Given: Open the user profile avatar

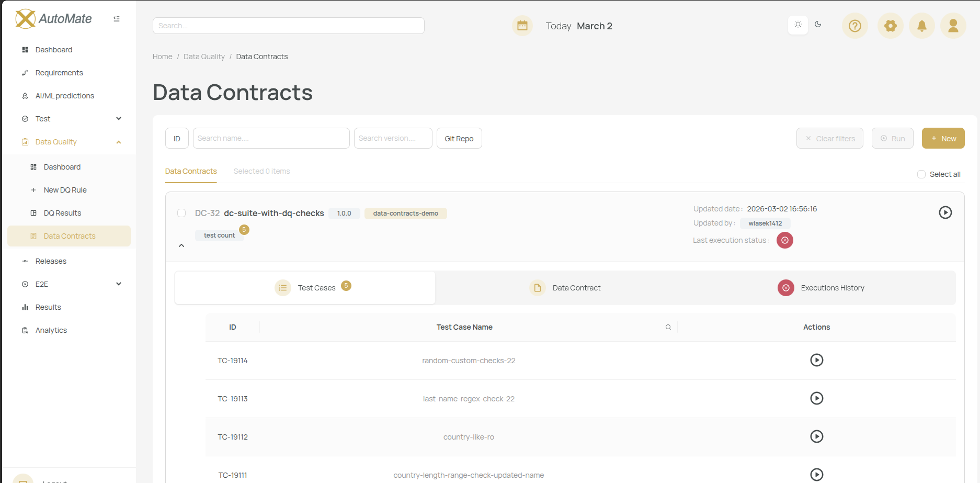Looking at the screenshot, I should (953, 26).
